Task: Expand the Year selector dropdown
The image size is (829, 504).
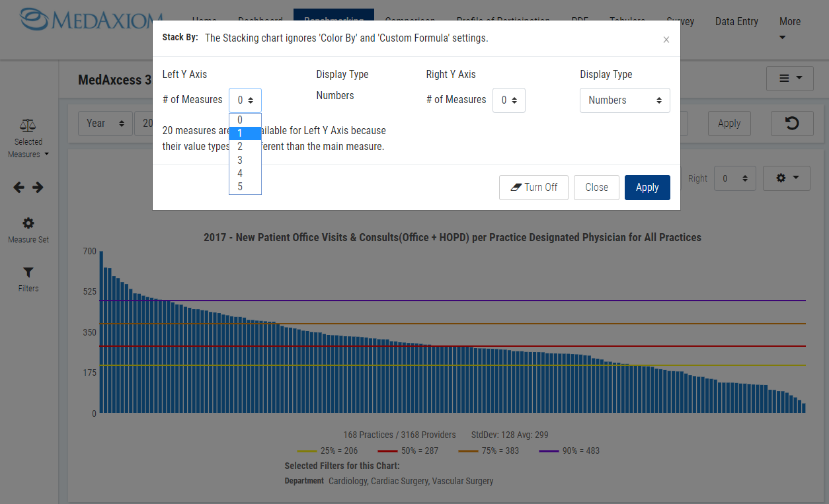Action: pyautogui.click(x=105, y=124)
